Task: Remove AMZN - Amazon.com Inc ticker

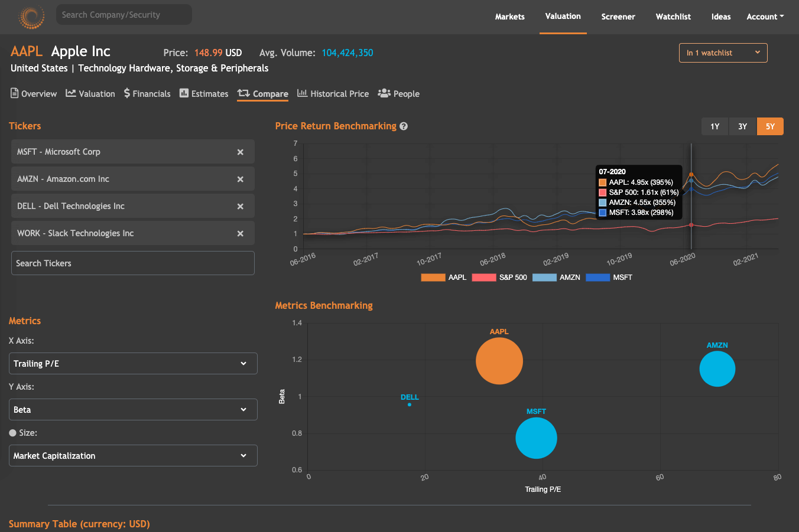Action: click(241, 179)
